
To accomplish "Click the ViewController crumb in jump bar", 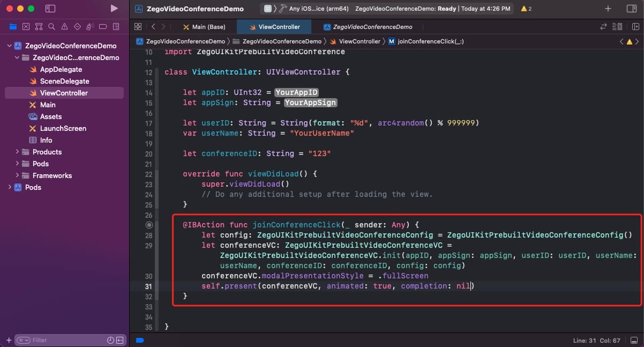I will (x=355, y=41).
